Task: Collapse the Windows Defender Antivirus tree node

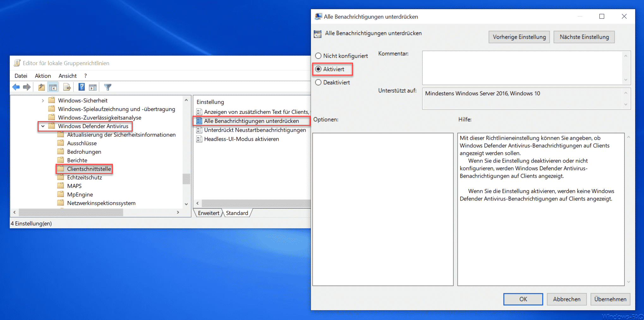Action: [x=43, y=126]
